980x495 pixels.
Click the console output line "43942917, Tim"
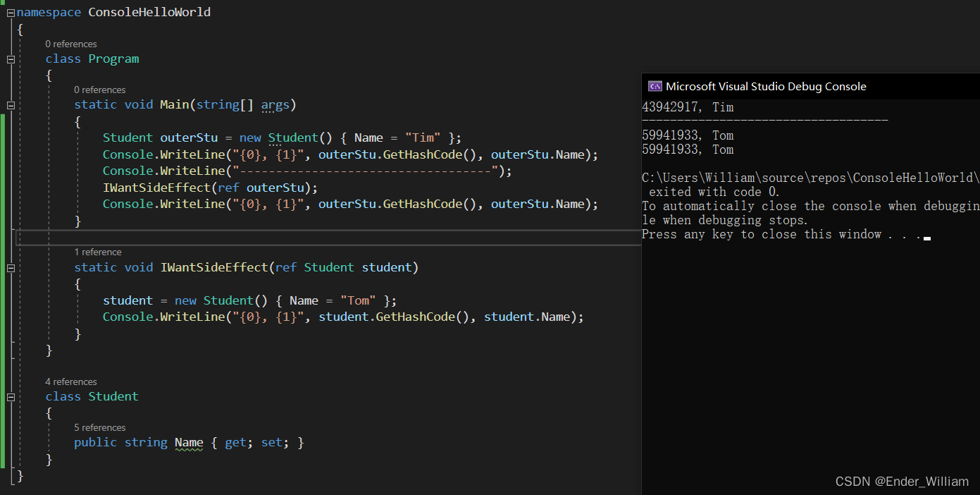pos(688,107)
